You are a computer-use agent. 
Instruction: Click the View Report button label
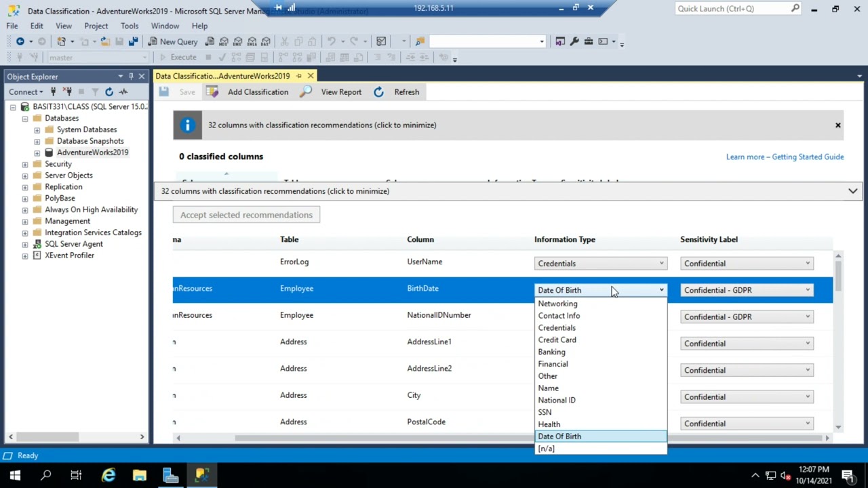(341, 92)
